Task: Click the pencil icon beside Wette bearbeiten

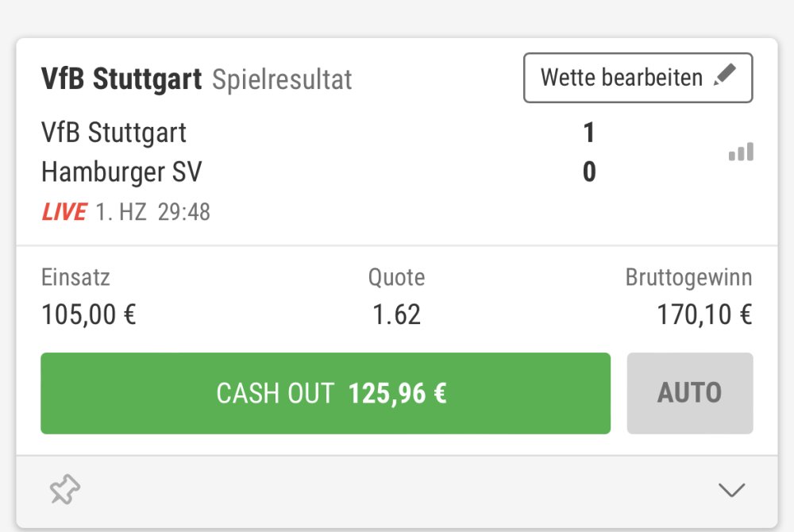Action: [724, 76]
